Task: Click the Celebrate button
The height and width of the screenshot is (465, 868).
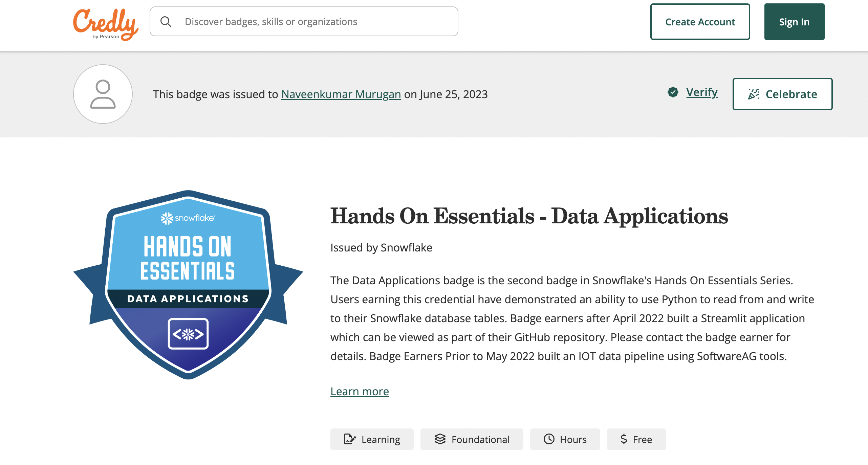Action: (782, 94)
